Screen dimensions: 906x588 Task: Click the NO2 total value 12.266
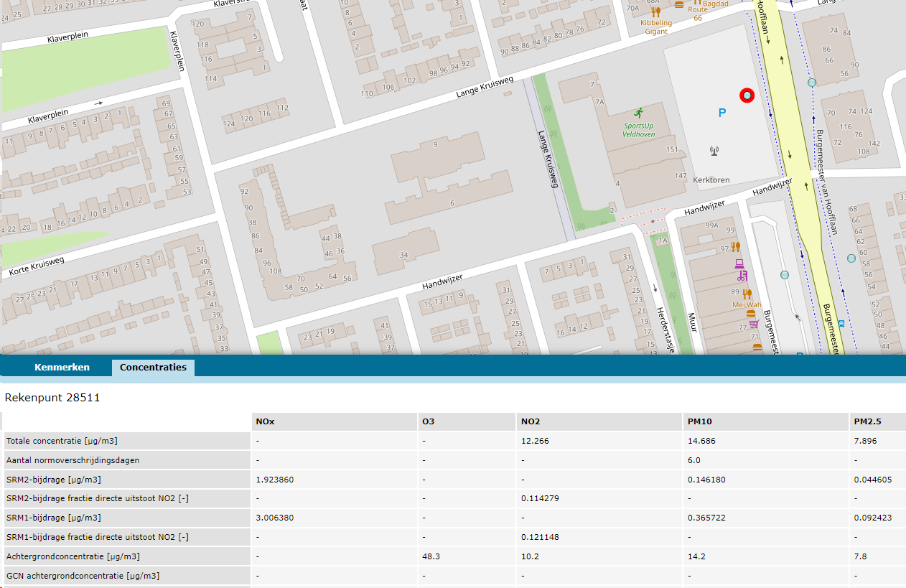pyautogui.click(x=535, y=441)
